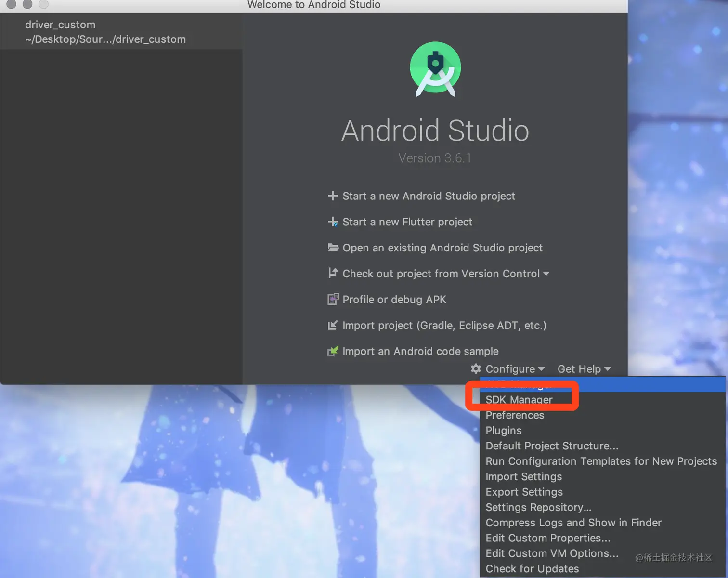This screenshot has width=728, height=578.
Task: Select Preferences in the Configure menu
Action: coord(603,415)
